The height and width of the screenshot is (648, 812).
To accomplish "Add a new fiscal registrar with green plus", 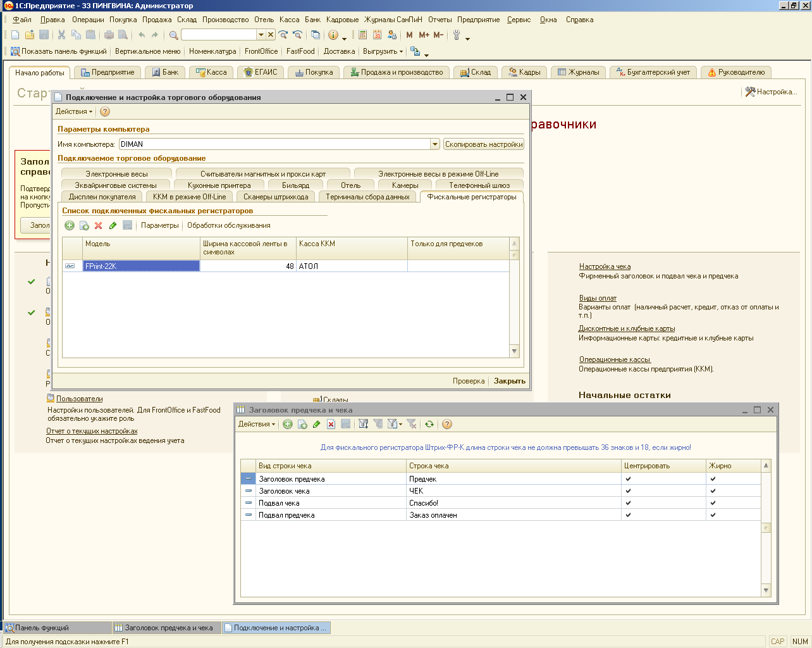I will 70,225.
